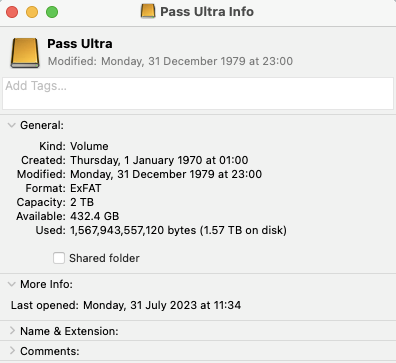
Task: Click the green zoom window button
Action: tap(52, 12)
